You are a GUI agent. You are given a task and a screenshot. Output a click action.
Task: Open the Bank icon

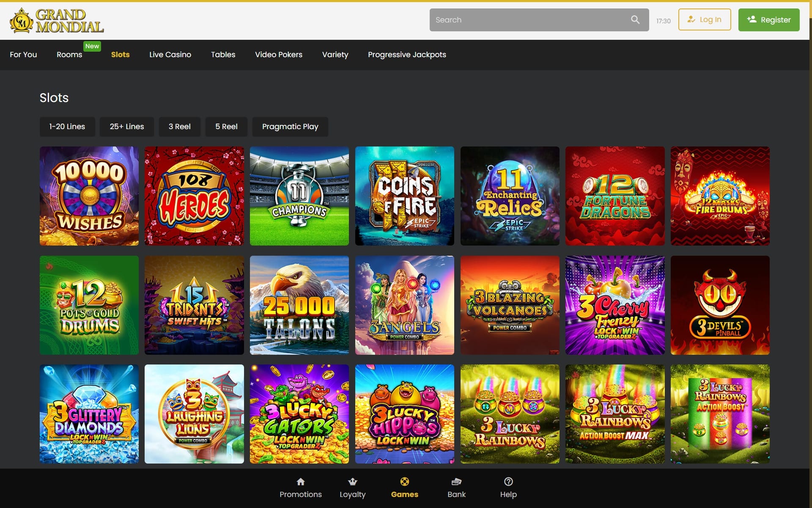(456, 482)
